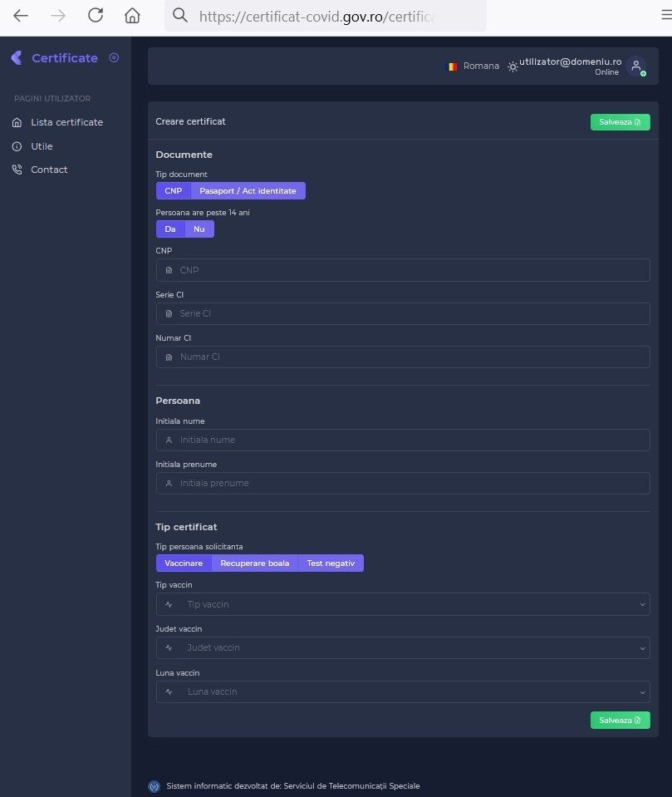Click the Romanian flag language icon
Image resolution: width=672 pixels, height=797 pixels.
click(x=452, y=66)
